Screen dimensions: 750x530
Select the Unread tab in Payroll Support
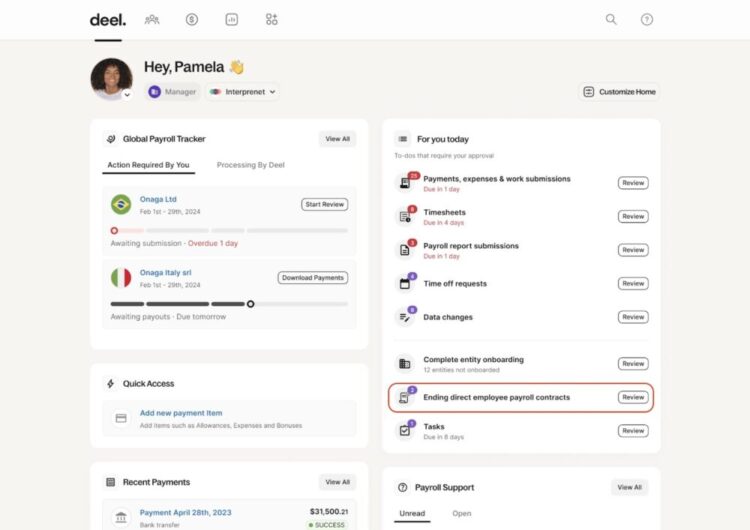412,513
